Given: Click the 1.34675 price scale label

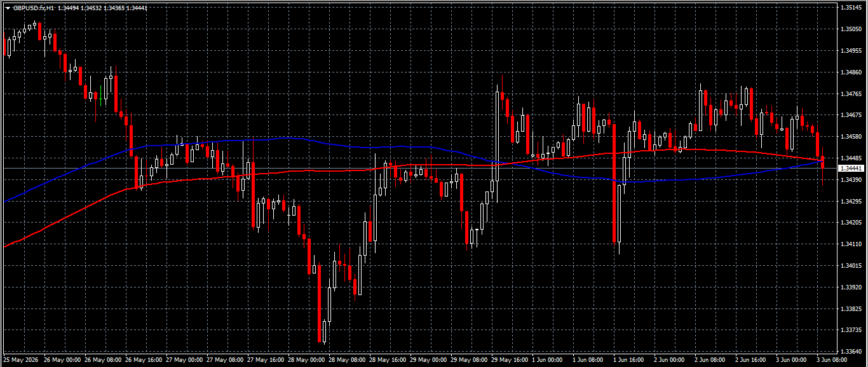Looking at the screenshot, I should pos(851,115).
